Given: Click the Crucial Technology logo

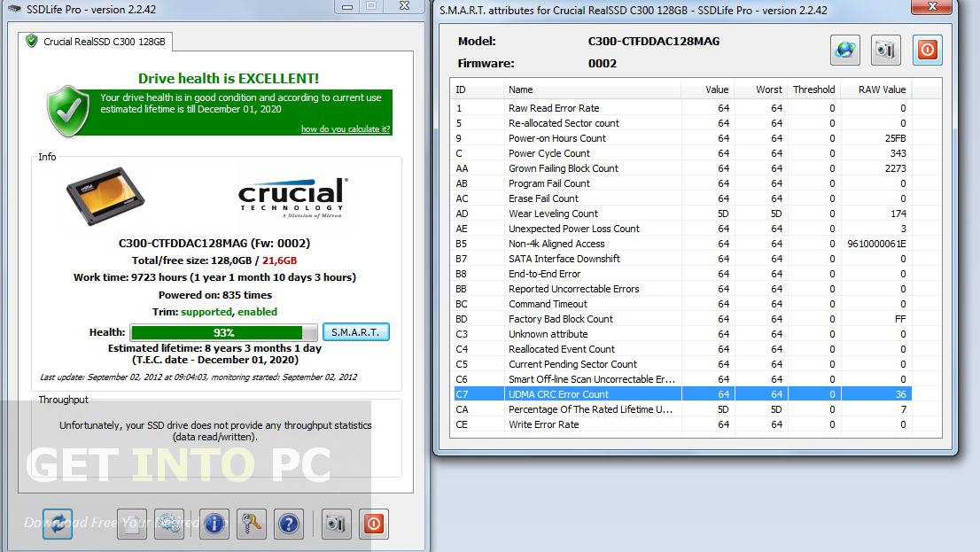Looking at the screenshot, I should tap(292, 198).
